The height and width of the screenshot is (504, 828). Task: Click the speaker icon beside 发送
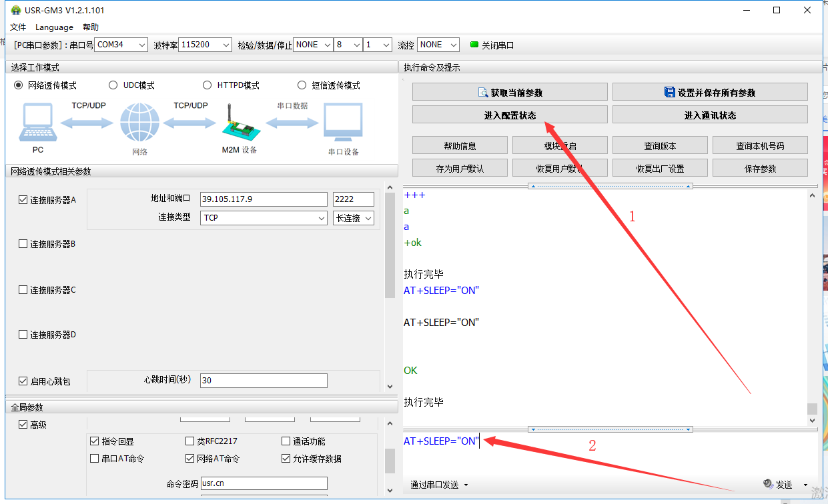click(767, 485)
